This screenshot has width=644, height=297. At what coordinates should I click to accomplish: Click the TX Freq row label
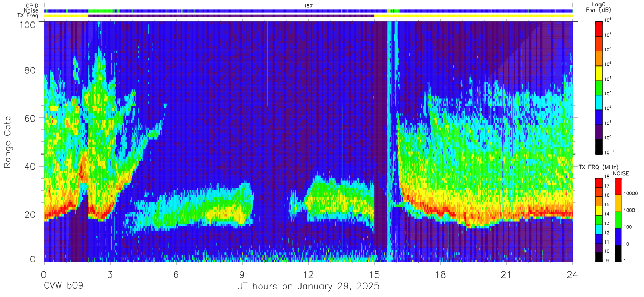pyautogui.click(x=28, y=15)
